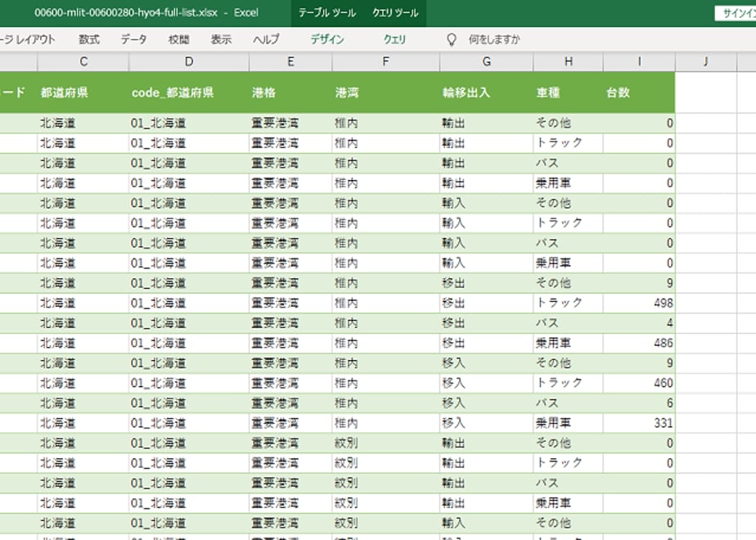756x540 pixels.
Task: Select the 台数 cell showing 4
Action: [639, 323]
